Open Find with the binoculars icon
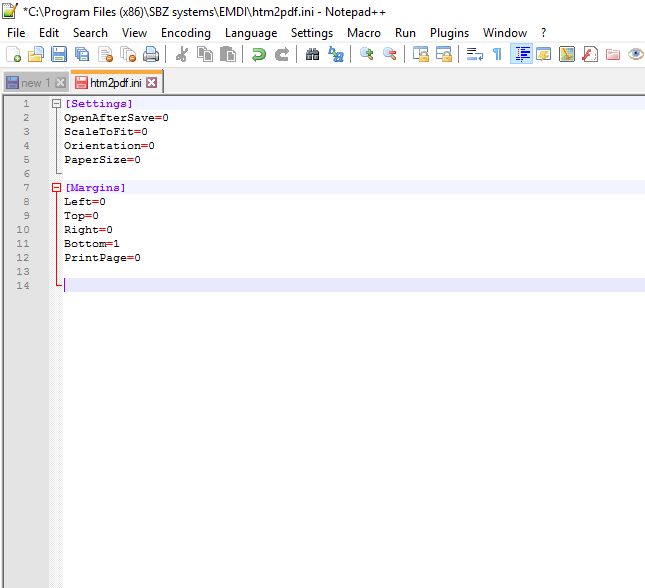 (x=313, y=54)
